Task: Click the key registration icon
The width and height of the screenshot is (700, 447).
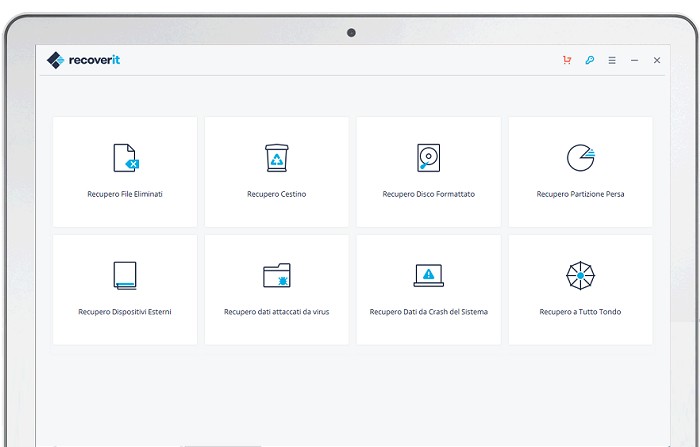Action: tap(590, 60)
